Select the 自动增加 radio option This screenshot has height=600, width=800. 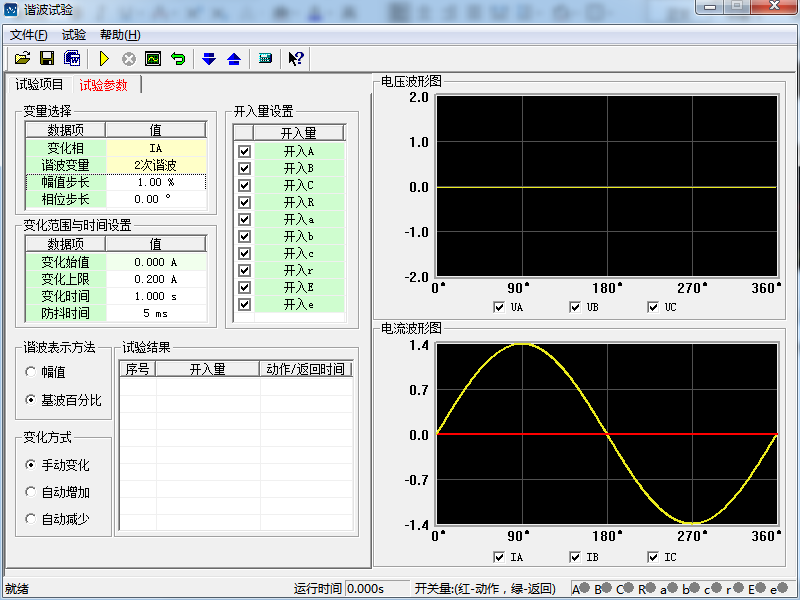31,492
